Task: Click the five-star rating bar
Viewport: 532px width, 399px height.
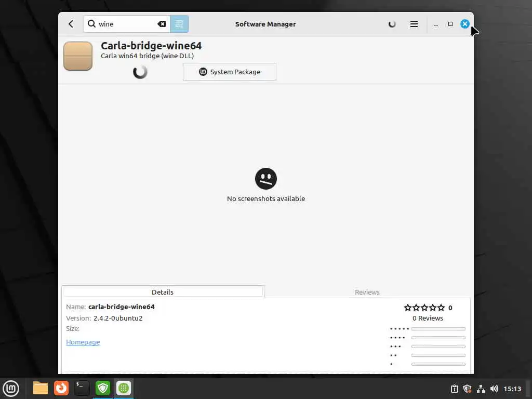Action: click(438, 329)
